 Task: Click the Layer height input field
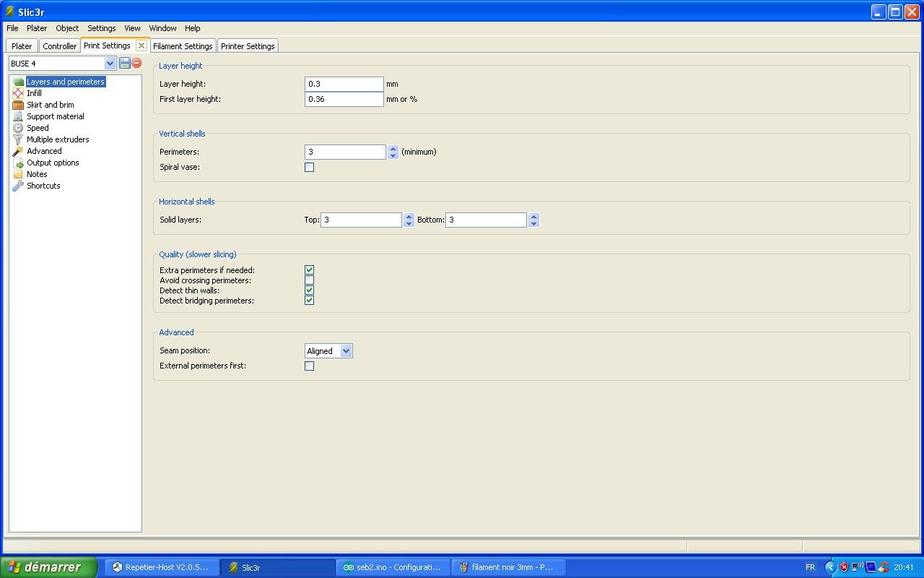[x=344, y=84]
